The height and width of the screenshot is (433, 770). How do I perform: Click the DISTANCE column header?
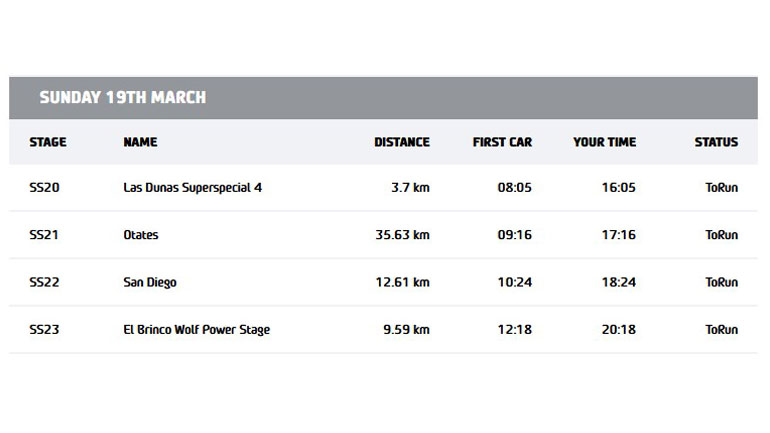pyautogui.click(x=402, y=142)
